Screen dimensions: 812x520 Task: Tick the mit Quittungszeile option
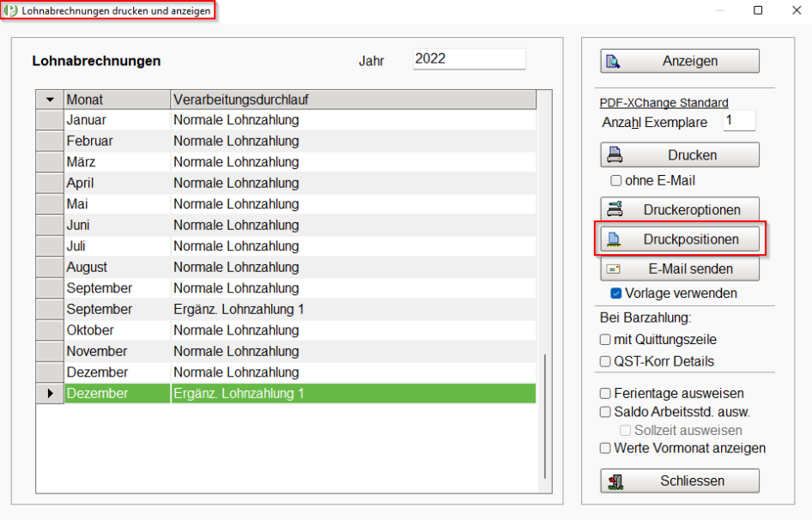coord(605,340)
